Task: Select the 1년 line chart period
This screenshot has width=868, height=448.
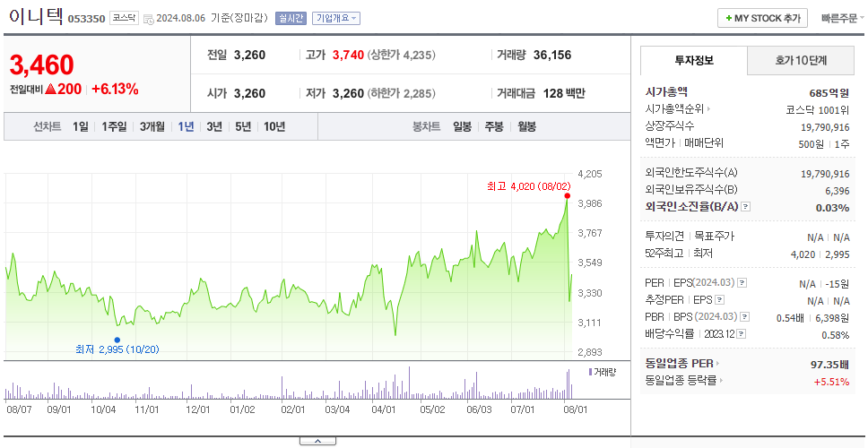Action: 186,126
